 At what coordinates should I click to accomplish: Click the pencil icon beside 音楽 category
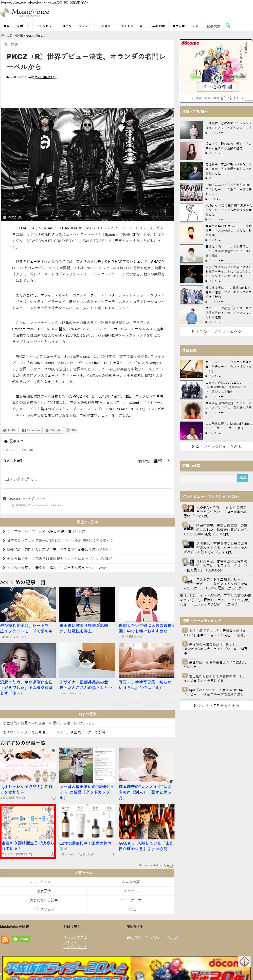coord(6,45)
